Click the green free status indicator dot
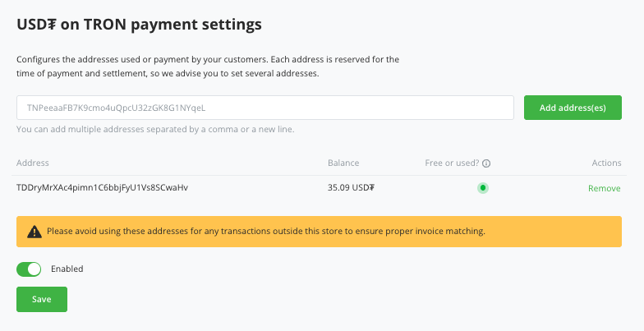The height and width of the screenshot is (331, 644). [483, 187]
